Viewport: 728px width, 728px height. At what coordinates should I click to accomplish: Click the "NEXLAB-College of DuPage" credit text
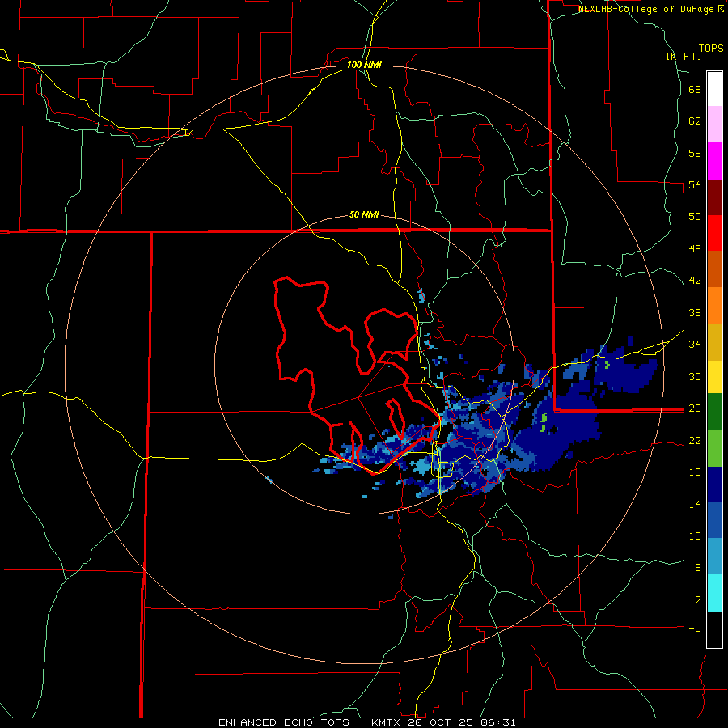645,9
